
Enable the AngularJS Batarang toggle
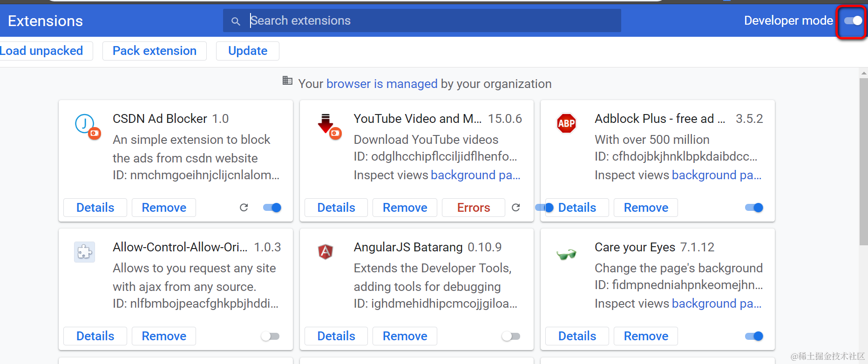[x=511, y=336]
